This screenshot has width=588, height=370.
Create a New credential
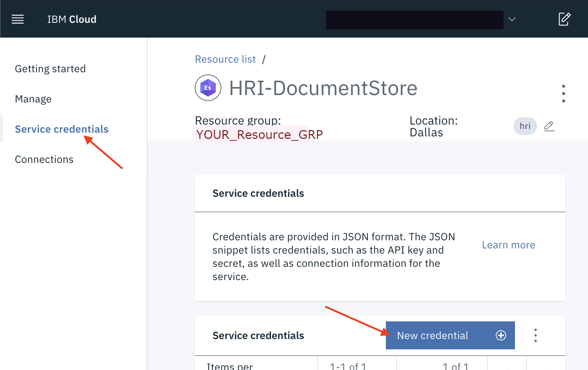(x=450, y=335)
